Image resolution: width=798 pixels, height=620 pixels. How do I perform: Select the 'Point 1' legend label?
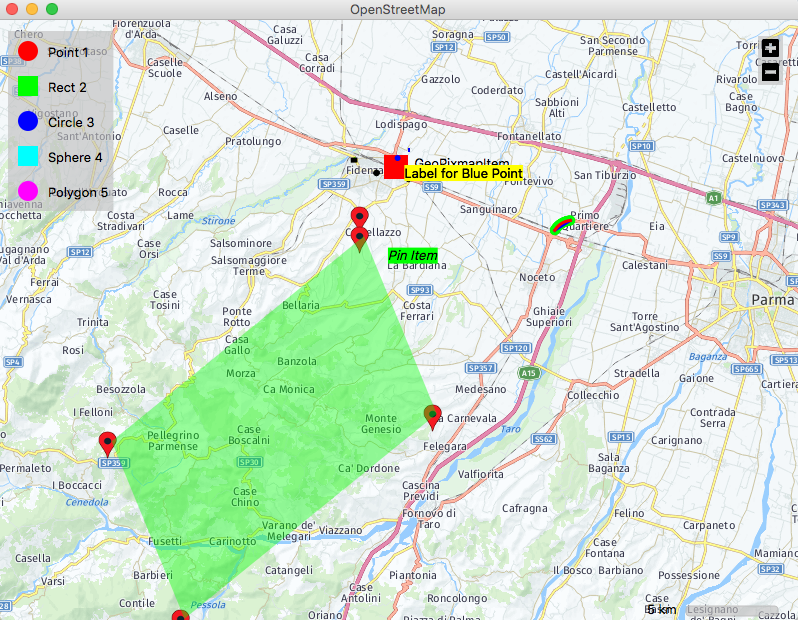coord(68,52)
